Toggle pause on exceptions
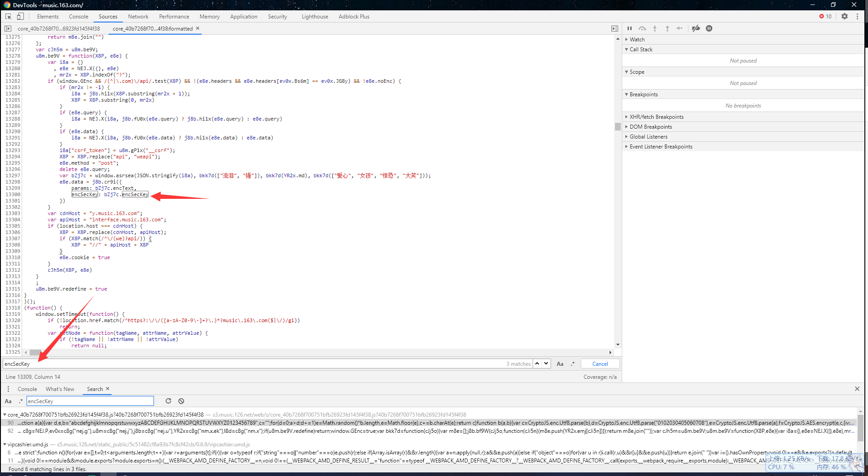This screenshot has height=476, width=868. coord(709,28)
